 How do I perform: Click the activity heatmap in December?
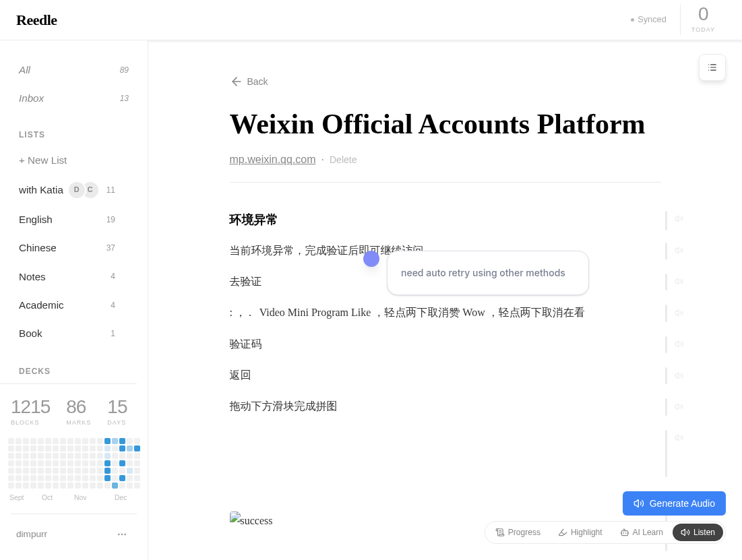(121, 463)
